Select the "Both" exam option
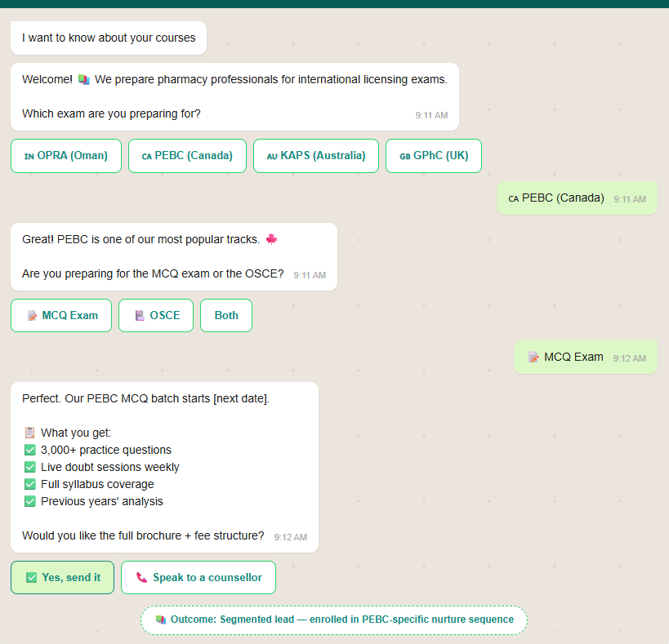Image resolution: width=669 pixels, height=644 pixels. [225, 315]
